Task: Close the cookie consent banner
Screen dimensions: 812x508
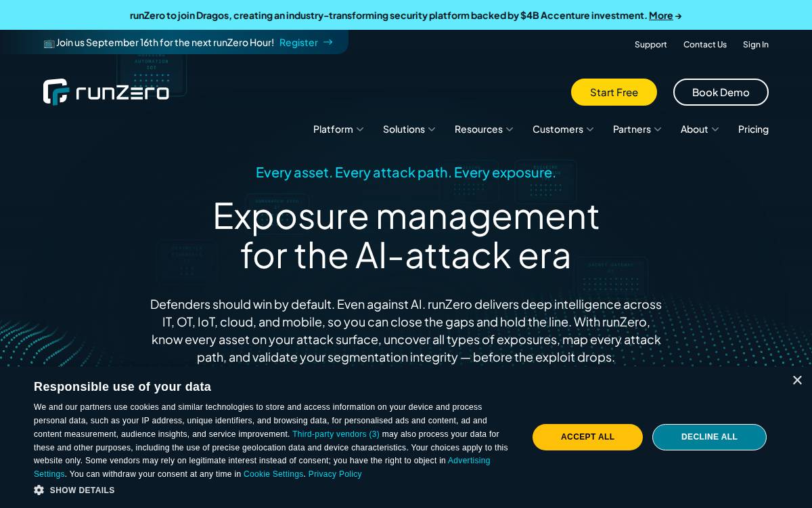Action: (x=797, y=381)
